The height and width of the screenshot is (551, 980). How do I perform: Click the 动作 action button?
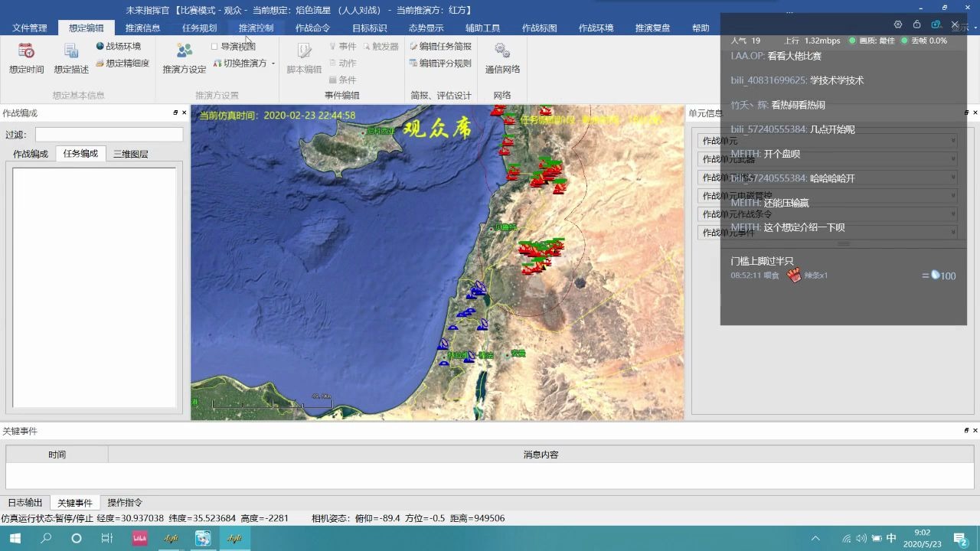click(342, 63)
